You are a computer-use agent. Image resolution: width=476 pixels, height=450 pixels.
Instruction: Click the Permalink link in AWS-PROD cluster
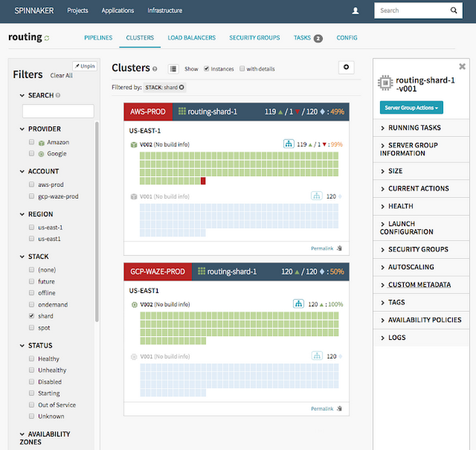point(322,249)
